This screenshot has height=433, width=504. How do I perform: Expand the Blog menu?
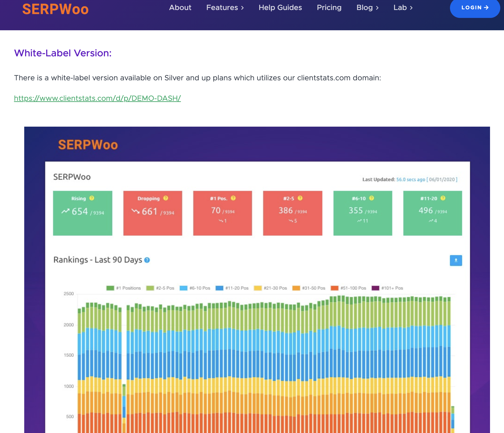tap(368, 7)
